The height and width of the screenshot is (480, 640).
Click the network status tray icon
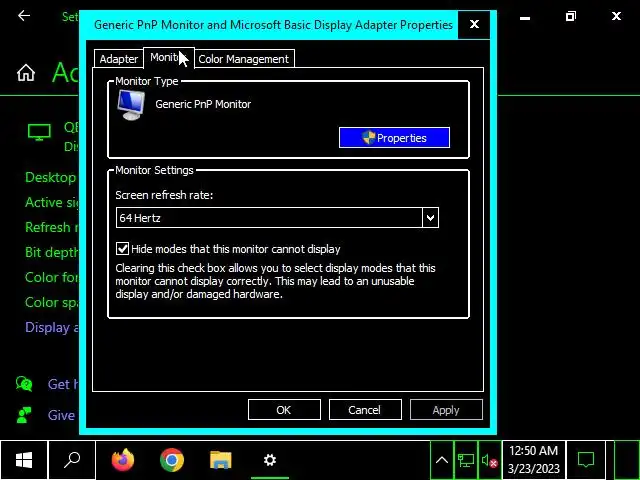[466, 460]
